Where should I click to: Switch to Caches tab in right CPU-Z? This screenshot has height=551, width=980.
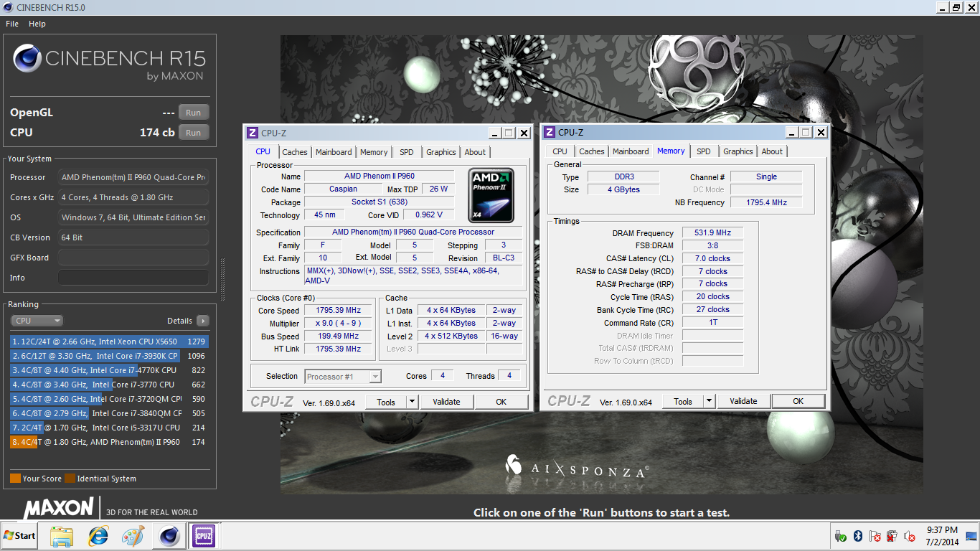[x=592, y=151]
